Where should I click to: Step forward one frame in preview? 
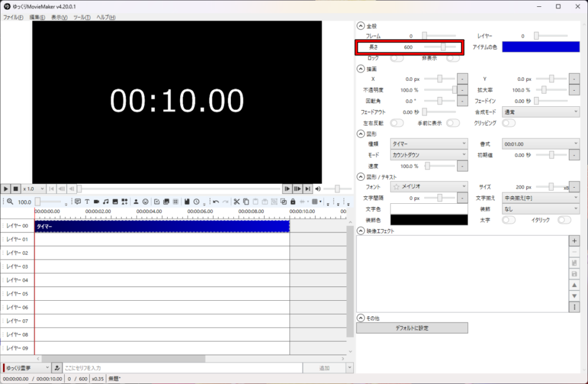[287, 189]
